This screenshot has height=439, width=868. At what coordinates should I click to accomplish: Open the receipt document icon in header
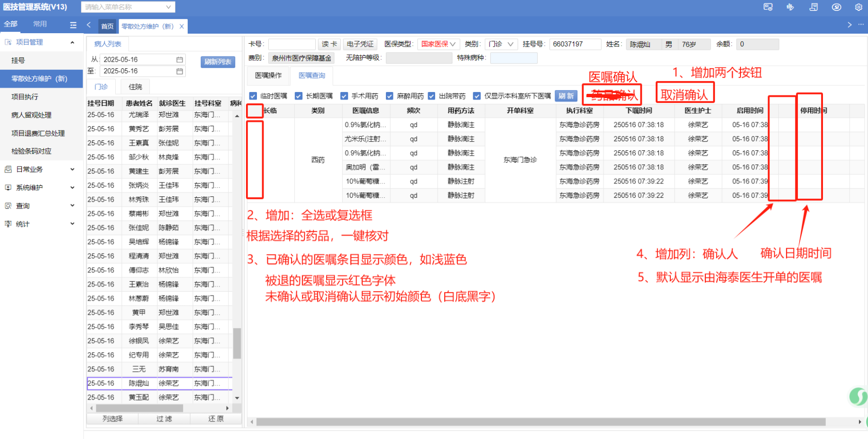tap(813, 7)
